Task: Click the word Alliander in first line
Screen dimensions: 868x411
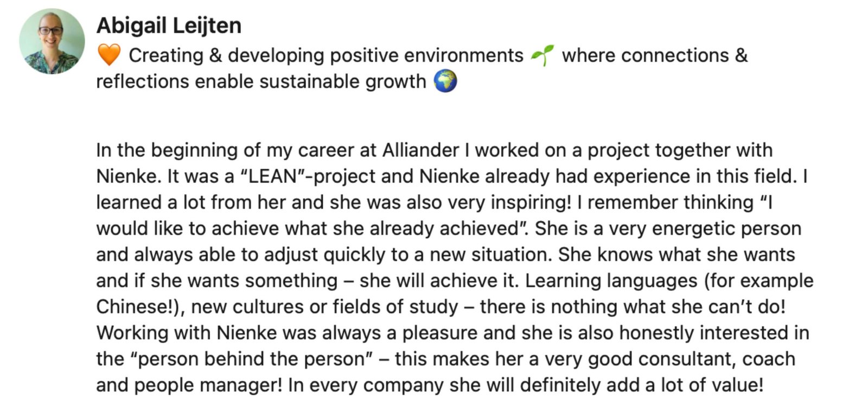Action: point(420,150)
